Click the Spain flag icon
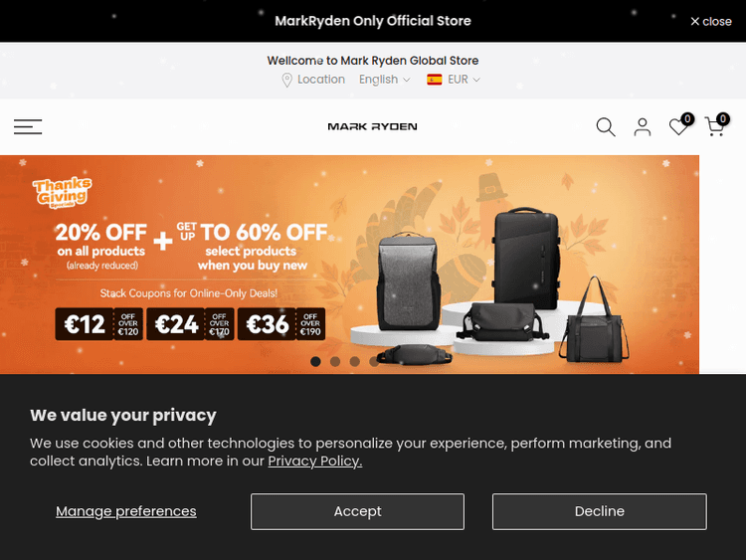This screenshot has width=746, height=560. [x=435, y=80]
